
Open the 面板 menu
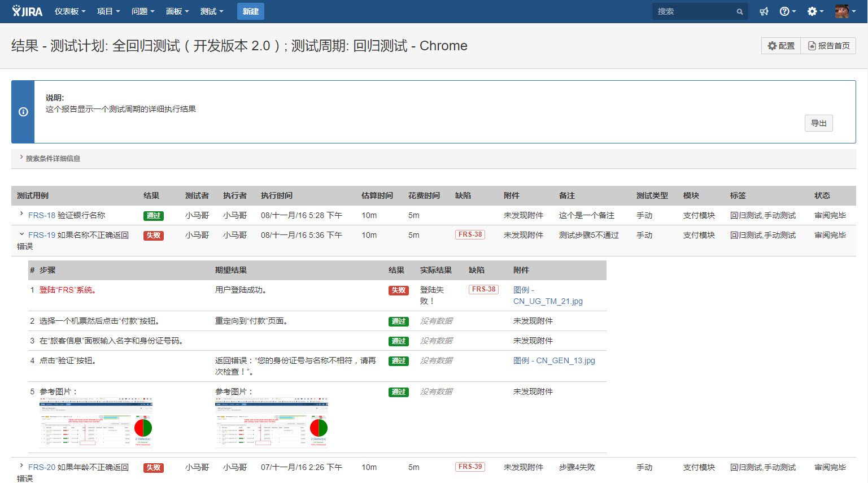click(177, 11)
